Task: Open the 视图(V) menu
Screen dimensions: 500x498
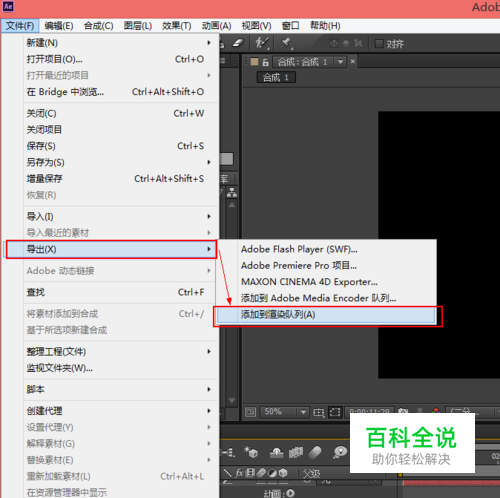Action: point(256,26)
